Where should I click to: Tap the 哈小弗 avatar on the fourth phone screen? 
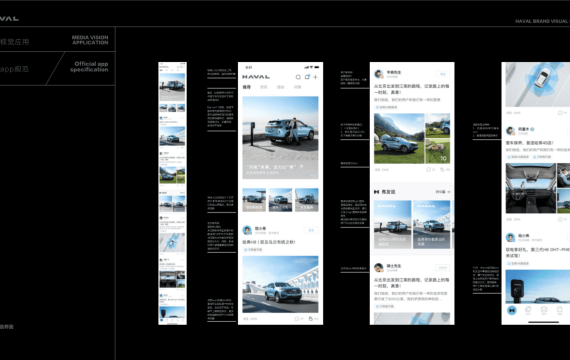(x=510, y=237)
